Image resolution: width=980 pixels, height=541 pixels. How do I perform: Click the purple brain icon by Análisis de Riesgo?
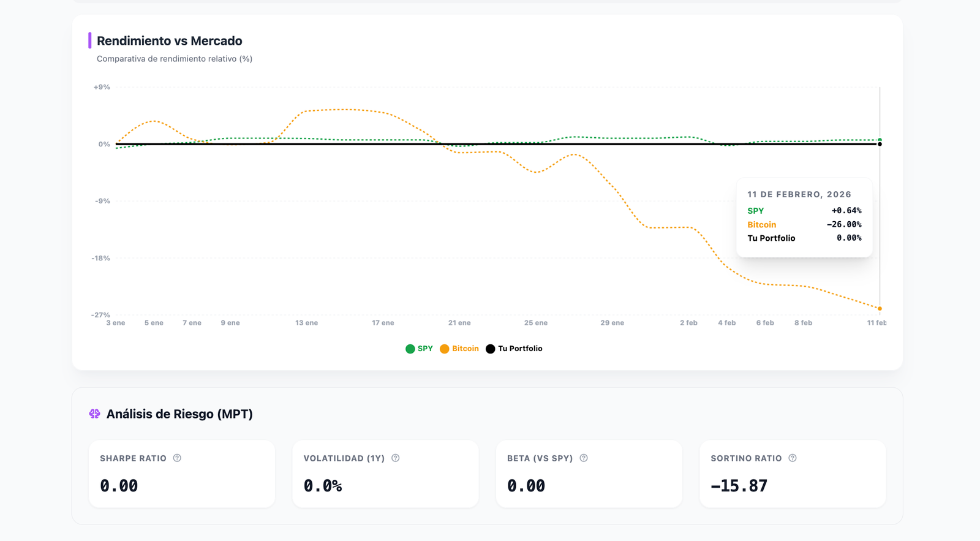pos(94,414)
